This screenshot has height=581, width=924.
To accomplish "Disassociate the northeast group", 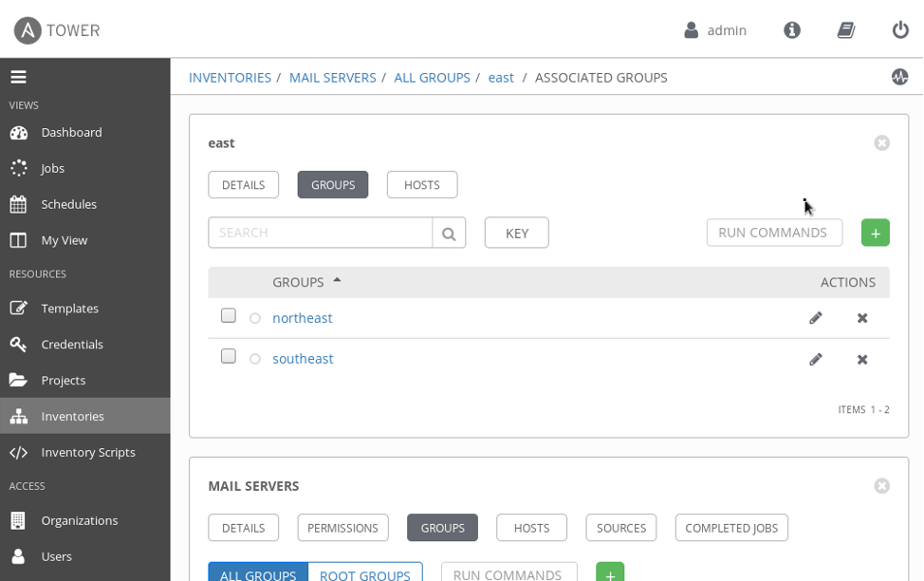I will click(x=862, y=318).
